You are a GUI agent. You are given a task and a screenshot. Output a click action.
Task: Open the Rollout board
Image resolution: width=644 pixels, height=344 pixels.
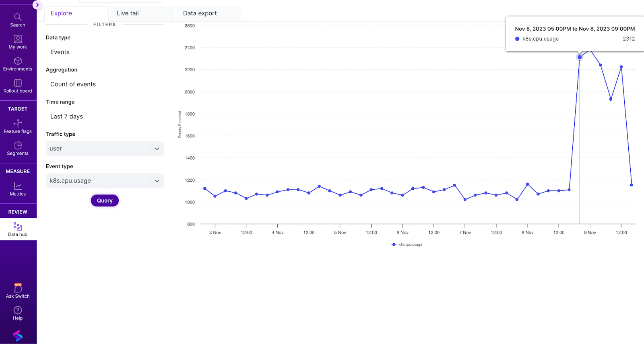[x=18, y=86]
